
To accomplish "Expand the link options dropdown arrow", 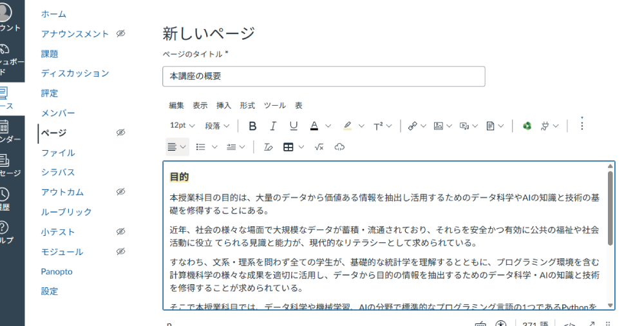I will (x=424, y=126).
